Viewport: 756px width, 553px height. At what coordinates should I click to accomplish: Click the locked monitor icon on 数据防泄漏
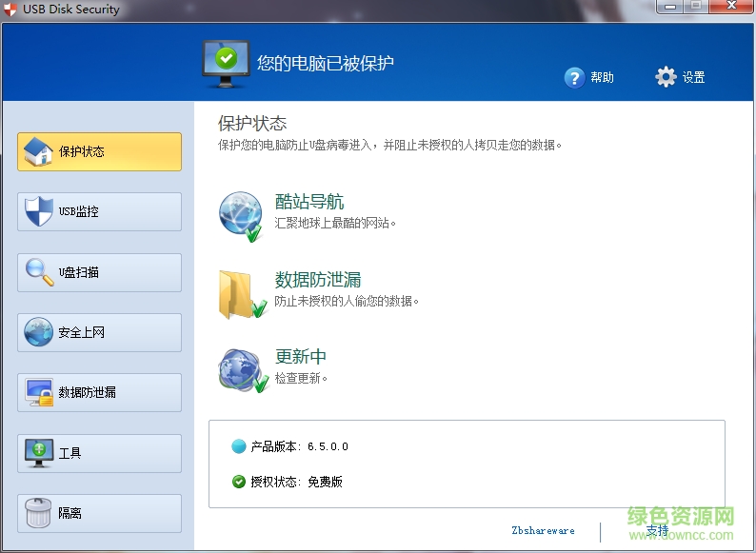40,392
